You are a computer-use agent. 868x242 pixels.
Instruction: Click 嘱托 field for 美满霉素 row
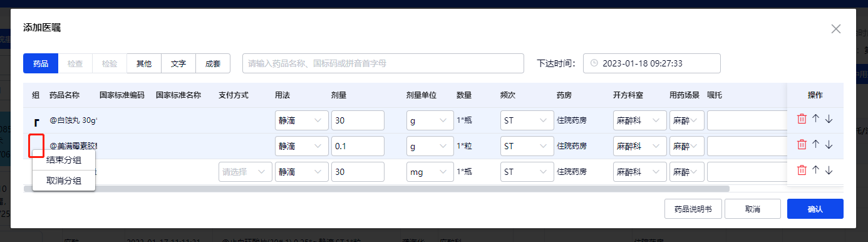pos(747,145)
